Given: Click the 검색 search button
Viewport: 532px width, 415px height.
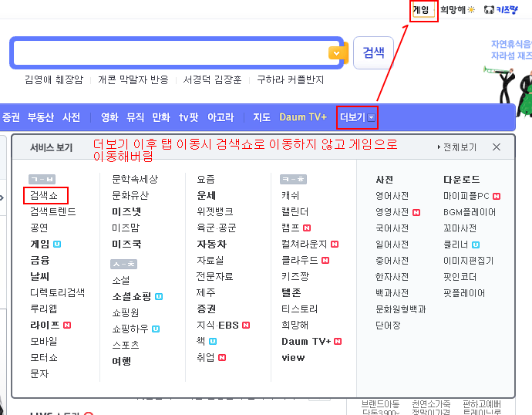Looking at the screenshot, I should [x=373, y=52].
